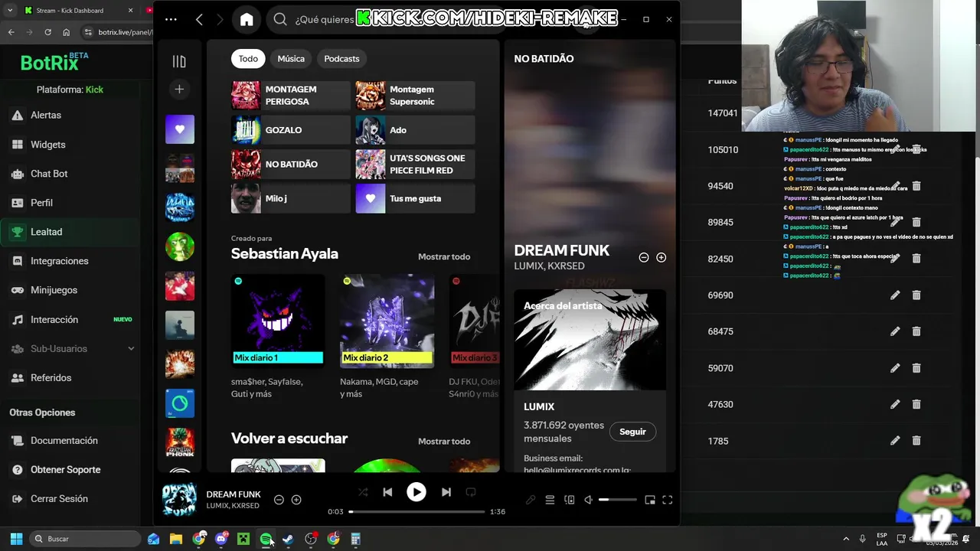Open Windows Start menu
This screenshot has height=551, width=980.
pos(16,539)
